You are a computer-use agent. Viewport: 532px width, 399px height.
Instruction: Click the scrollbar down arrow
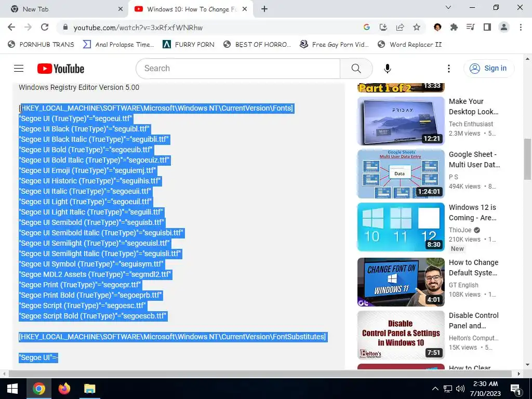point(527,365)
